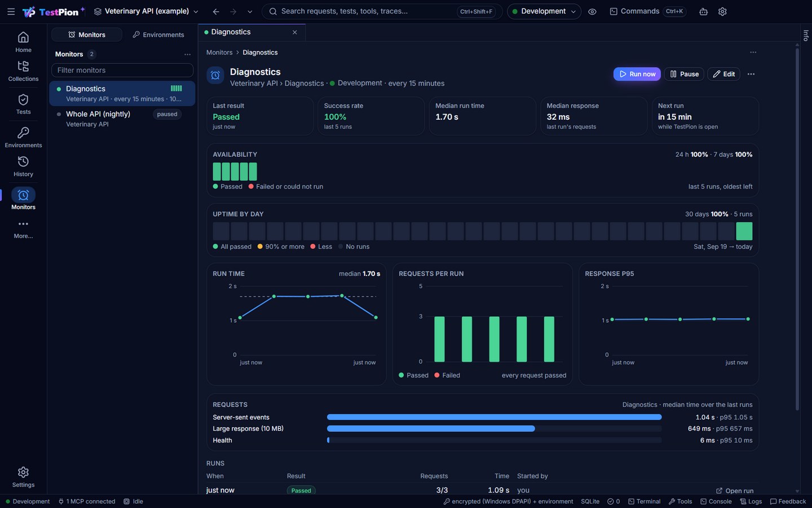Navigate forward with the right arrow

tap(233, 11)
